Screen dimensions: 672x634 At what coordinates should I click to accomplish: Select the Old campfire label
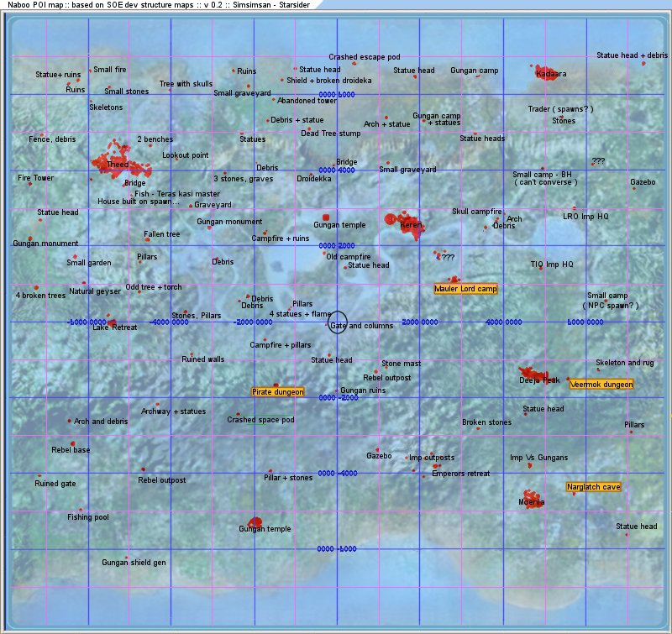click(349, 257)
